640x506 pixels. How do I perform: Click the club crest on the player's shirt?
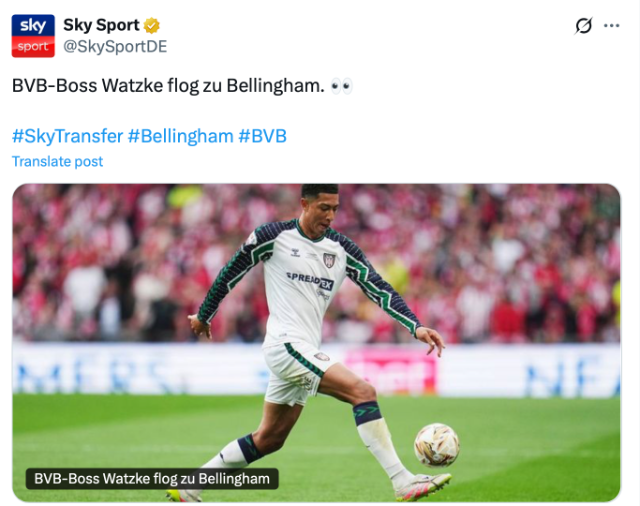[x=328, y=260]
